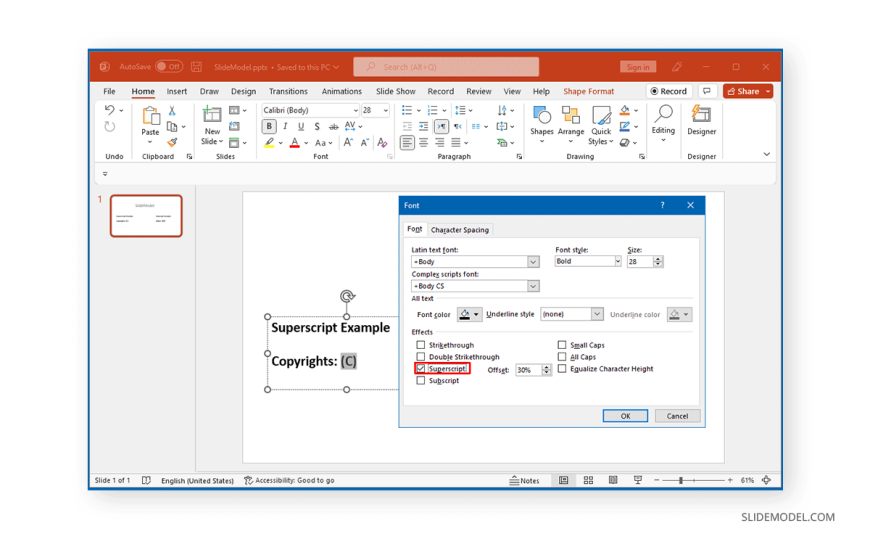Viewport: 870px width, 539px height.
Task: Check the Strikethrough effect checkbox
Action: tap(421, 345)
